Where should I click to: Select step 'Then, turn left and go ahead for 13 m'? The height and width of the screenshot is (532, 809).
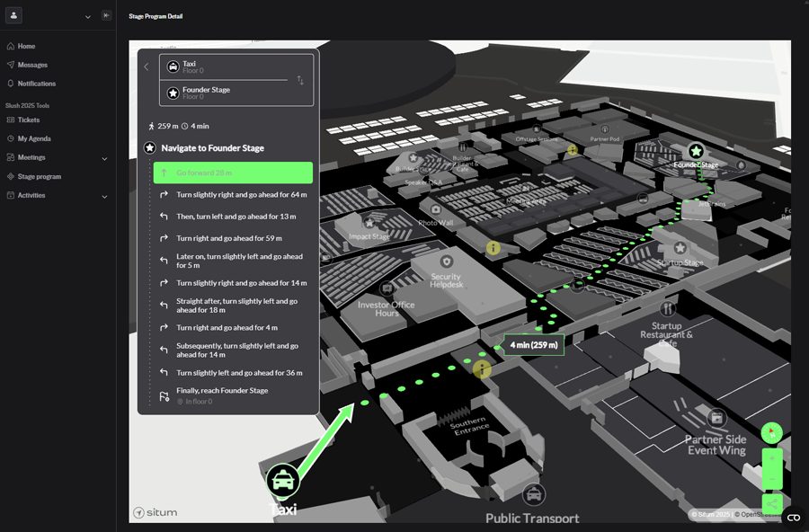click(233, 217)
